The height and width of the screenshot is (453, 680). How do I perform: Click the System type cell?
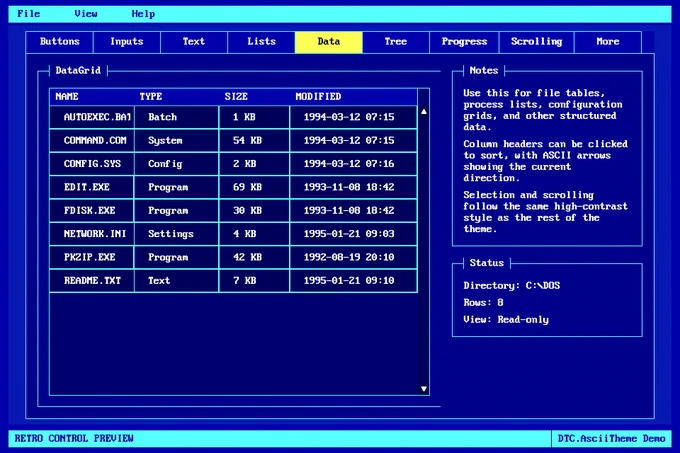click(177, 140)
